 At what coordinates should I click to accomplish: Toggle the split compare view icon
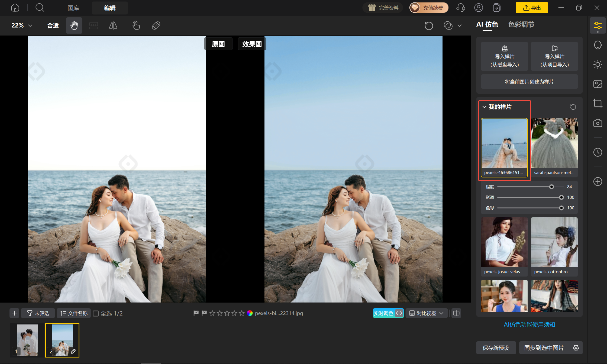point(456,313)
